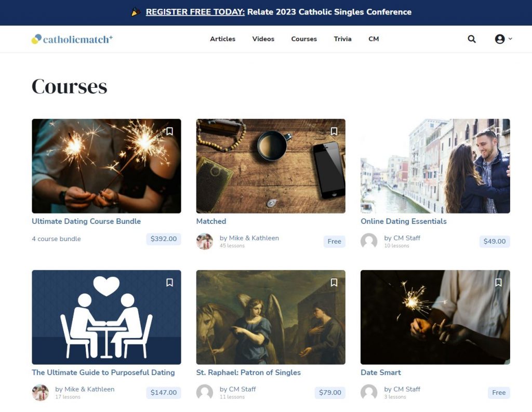Click the search magnifier icon

click(472, 39)
